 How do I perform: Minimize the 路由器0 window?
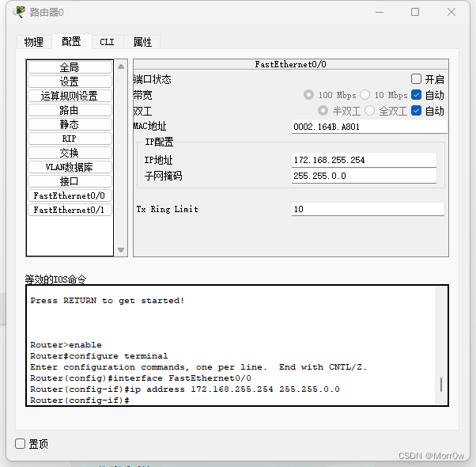(380, 12)
